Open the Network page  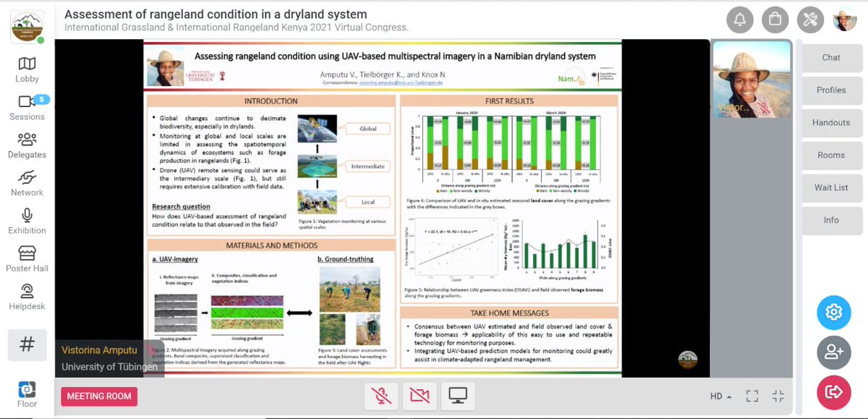pos(27,184)
